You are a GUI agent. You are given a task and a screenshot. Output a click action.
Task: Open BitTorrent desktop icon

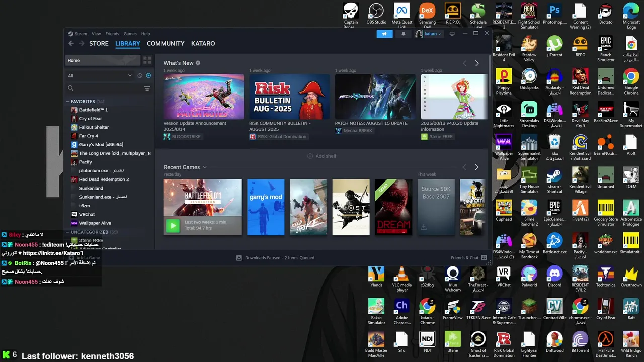point(580,342)
